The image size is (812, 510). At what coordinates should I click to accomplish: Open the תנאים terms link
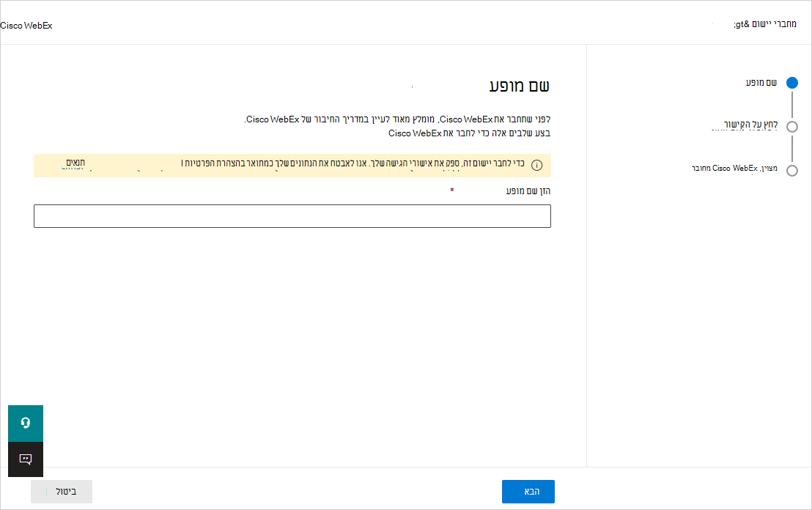click(x=75, y=163)
